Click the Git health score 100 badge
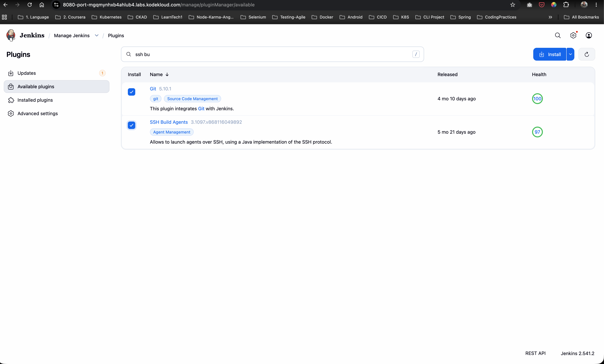Image resolution: width=604 pixels, height=364 pixels. point(537,99)
